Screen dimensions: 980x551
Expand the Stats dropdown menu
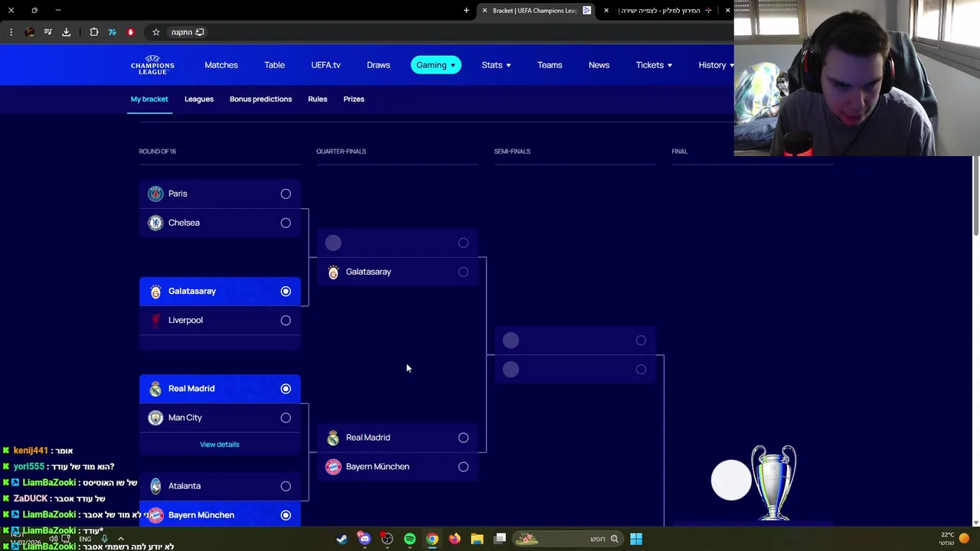point(496,65)
